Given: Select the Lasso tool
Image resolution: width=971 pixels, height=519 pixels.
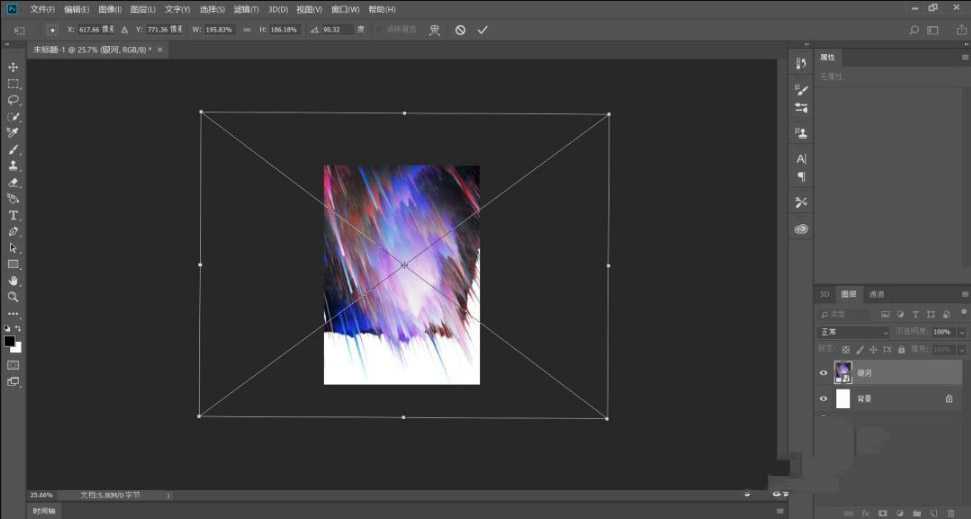Looking at the screenshot, I should coord(13,100).
